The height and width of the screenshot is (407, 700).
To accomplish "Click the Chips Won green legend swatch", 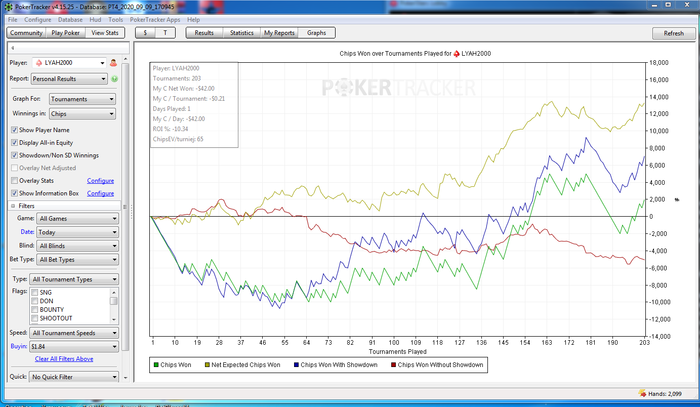I will pos(156,365).
